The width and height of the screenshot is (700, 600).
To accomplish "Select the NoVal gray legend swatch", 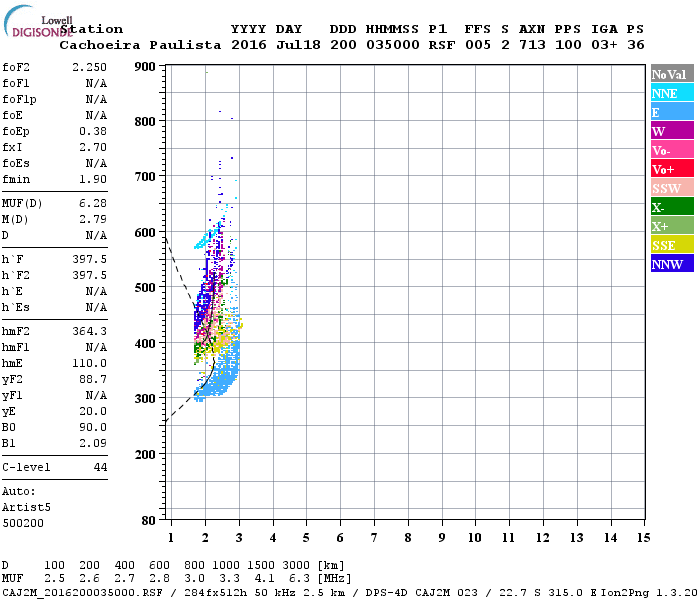I will click(672, 74).
